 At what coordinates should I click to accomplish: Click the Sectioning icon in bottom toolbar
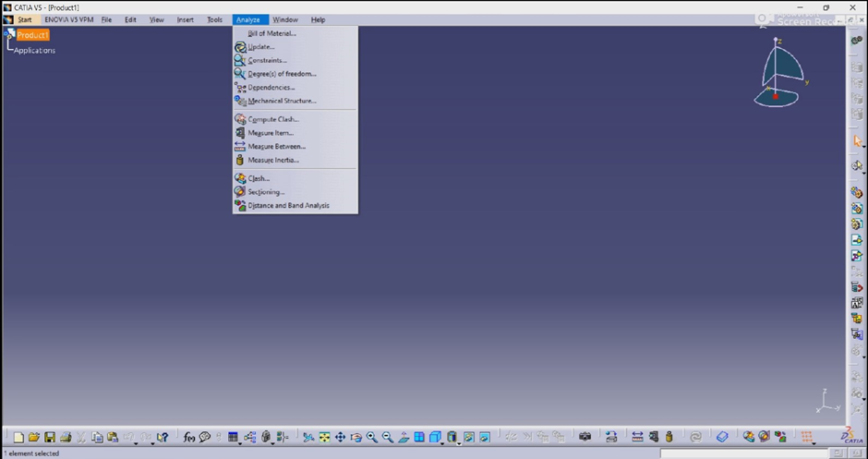(765, 438)
